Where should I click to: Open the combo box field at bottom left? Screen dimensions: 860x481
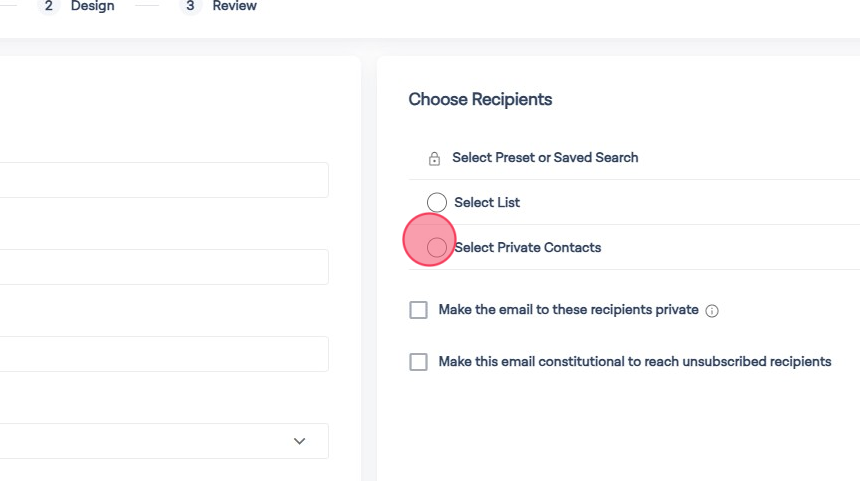pos(150,441)
